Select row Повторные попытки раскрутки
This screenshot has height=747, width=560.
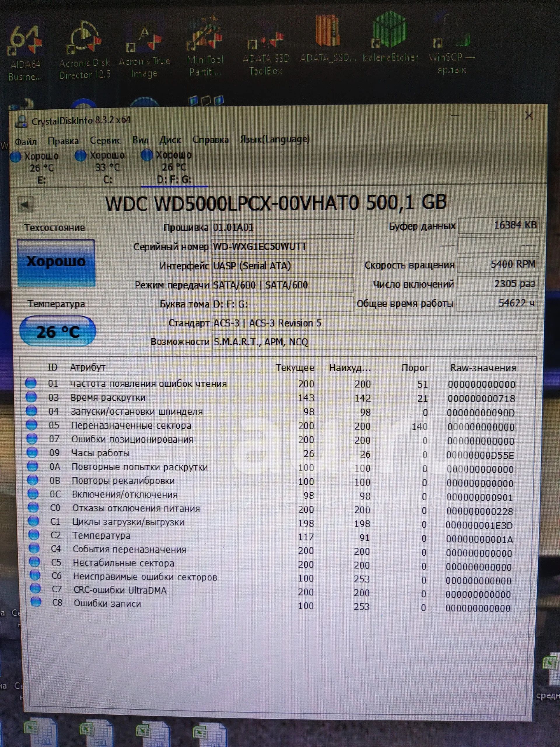[x=270, y=468]
